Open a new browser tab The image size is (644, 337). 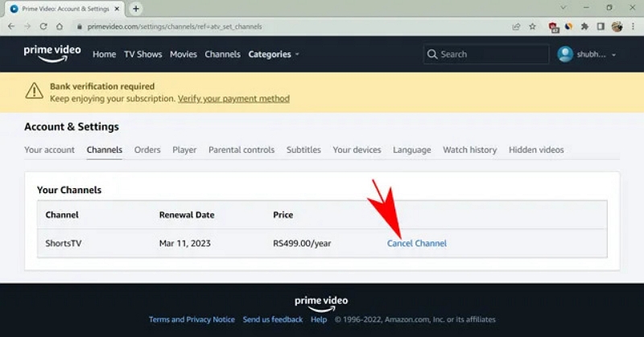click(136, 8)
